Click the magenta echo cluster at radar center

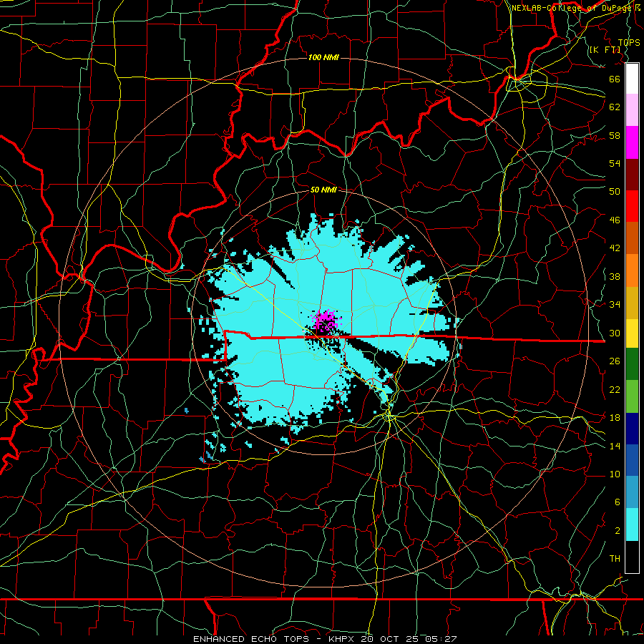click(x=326, y=321)
